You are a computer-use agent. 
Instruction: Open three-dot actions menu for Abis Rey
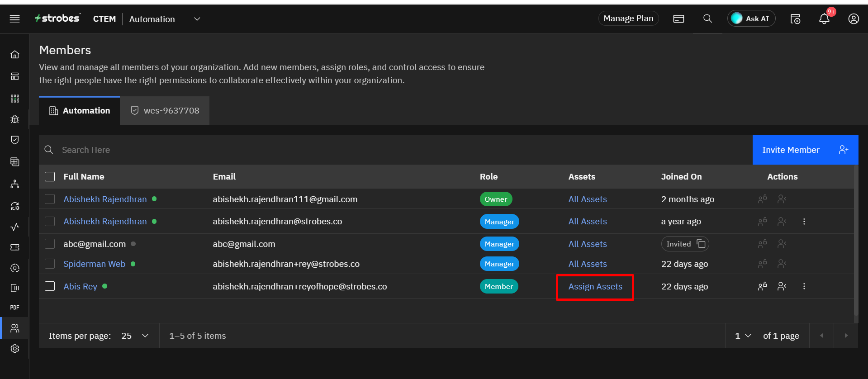(x=804, y=286)
